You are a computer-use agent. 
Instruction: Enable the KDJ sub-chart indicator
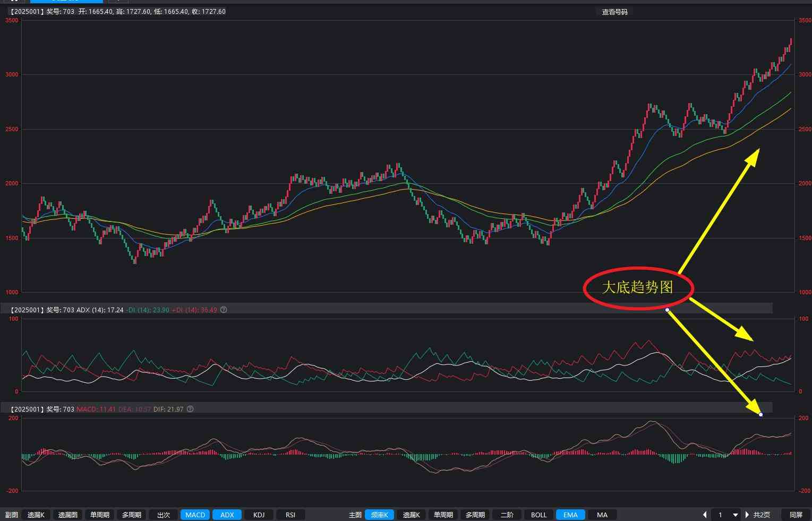[259, 515]
